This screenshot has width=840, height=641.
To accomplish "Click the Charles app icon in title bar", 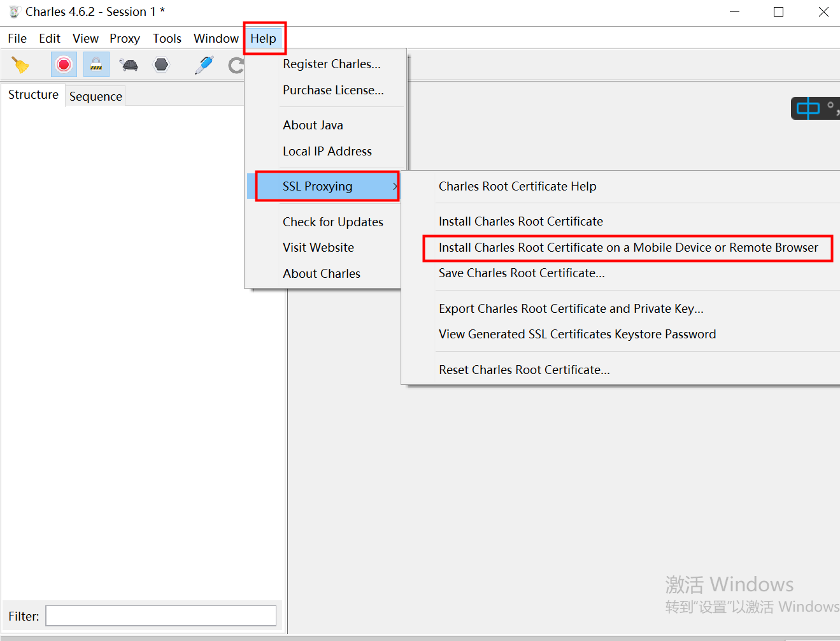I will (14, 11).
